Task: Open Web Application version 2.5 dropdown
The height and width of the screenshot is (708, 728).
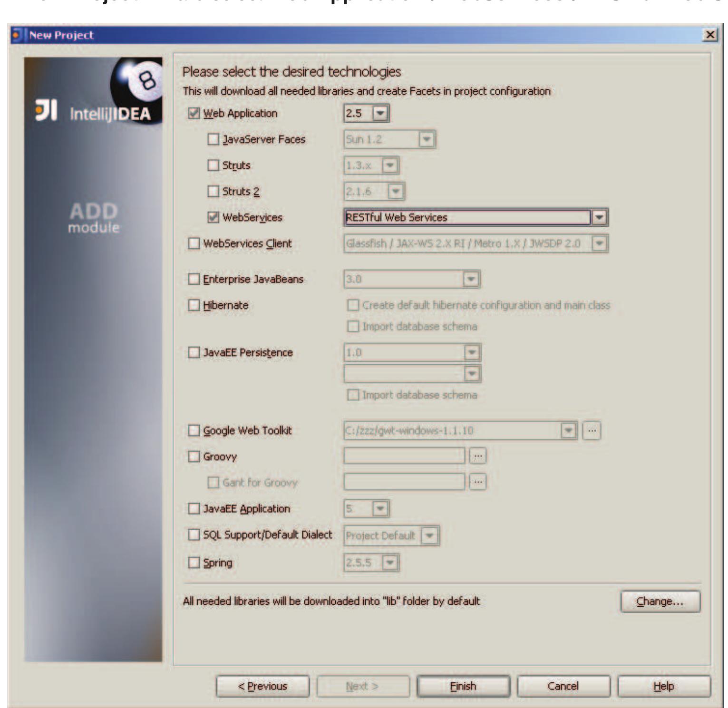Action: tap(381, 113)
